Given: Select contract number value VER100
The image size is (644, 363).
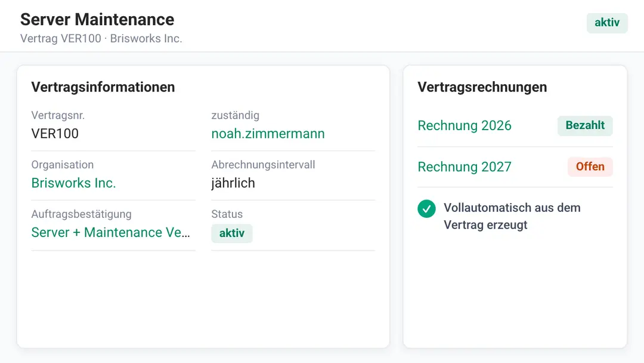Looking at the screenshot, I should coord(55,134).
